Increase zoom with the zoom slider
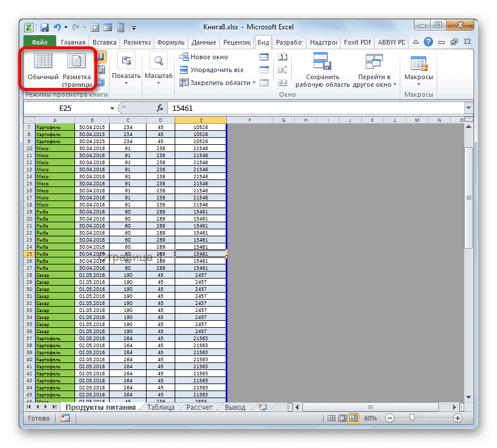 click(x=457, y=418)
